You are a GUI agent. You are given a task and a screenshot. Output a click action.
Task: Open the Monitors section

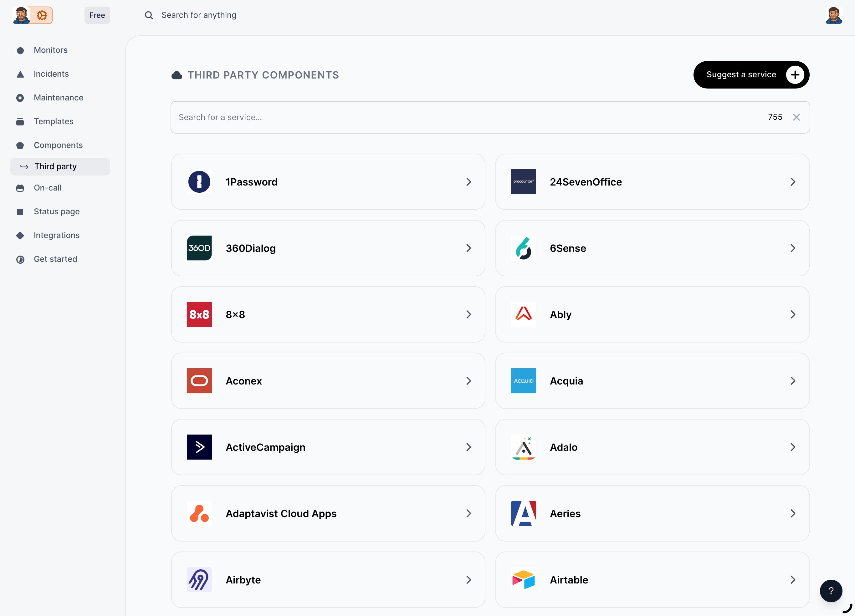tap(60, 50)
